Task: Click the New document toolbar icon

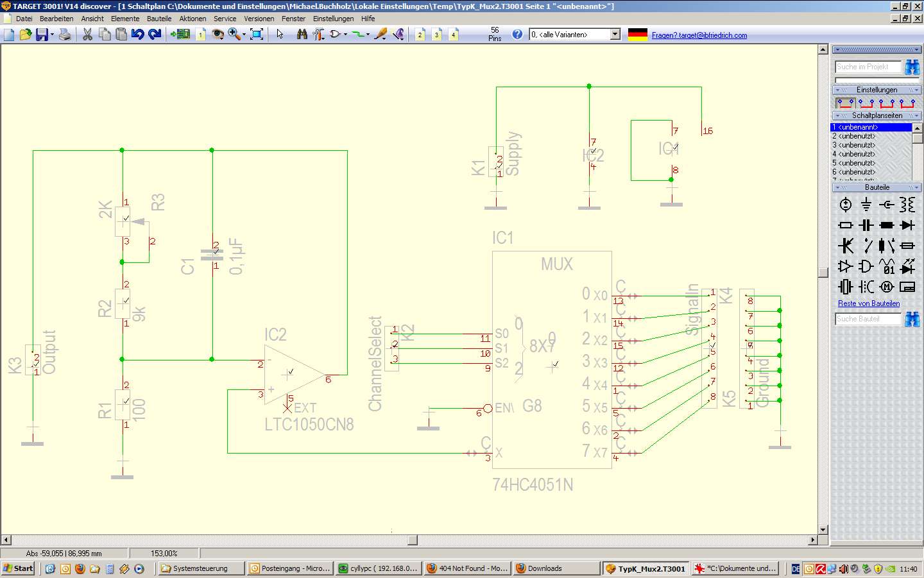Action: [9, 35]
